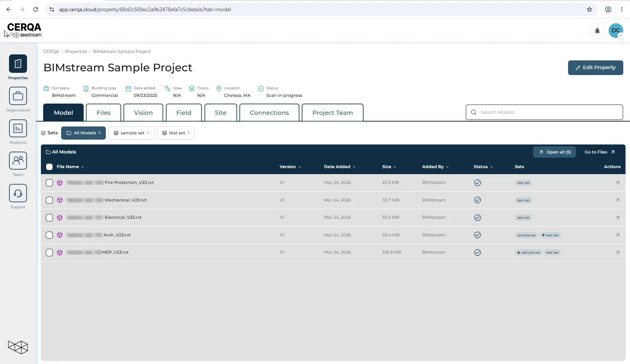This screenshot has height=364, width=630.
Task: Switch to the Vision tab
Action: [x=143, y=113]
